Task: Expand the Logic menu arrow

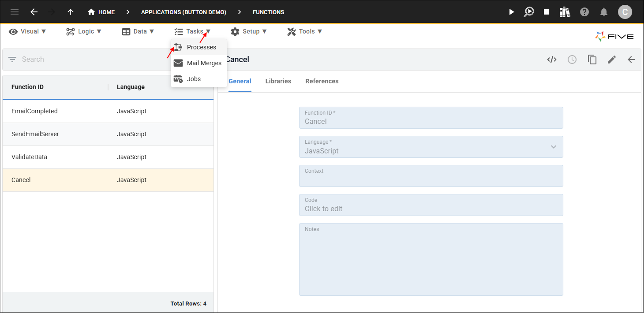Action: point(99,31)
